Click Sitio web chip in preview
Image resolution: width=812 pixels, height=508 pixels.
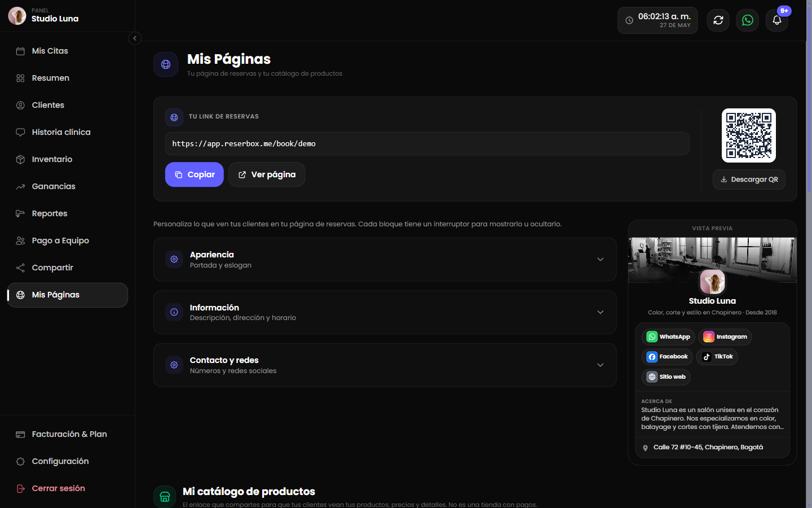tap(666, 377)
